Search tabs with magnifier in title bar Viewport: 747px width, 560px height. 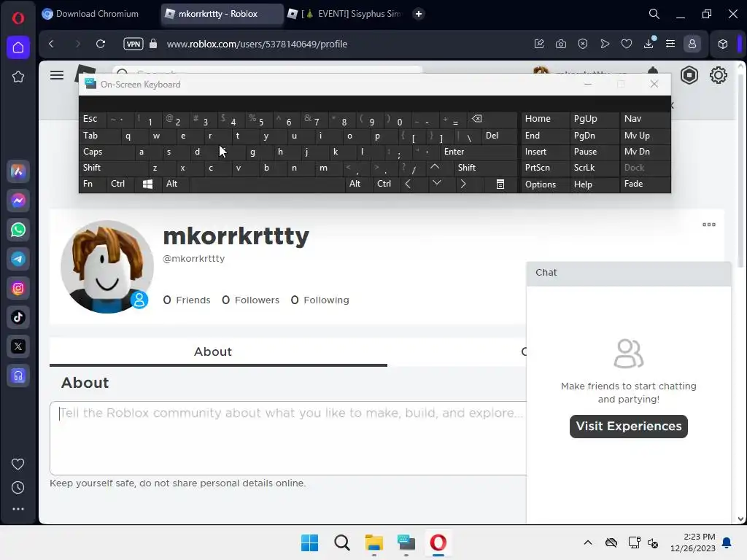click(x=654, y=14)
